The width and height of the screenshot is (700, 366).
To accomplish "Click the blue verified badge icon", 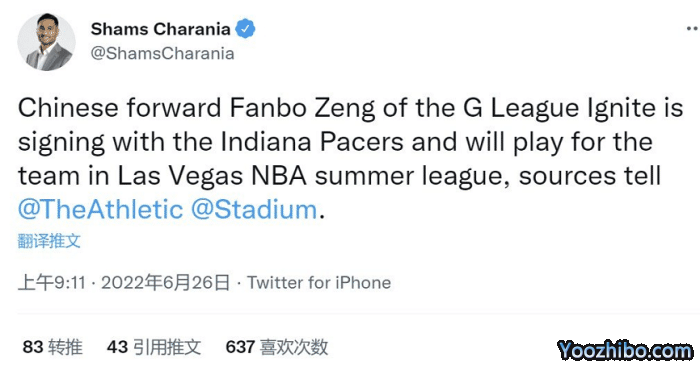I will pos(245,29).
